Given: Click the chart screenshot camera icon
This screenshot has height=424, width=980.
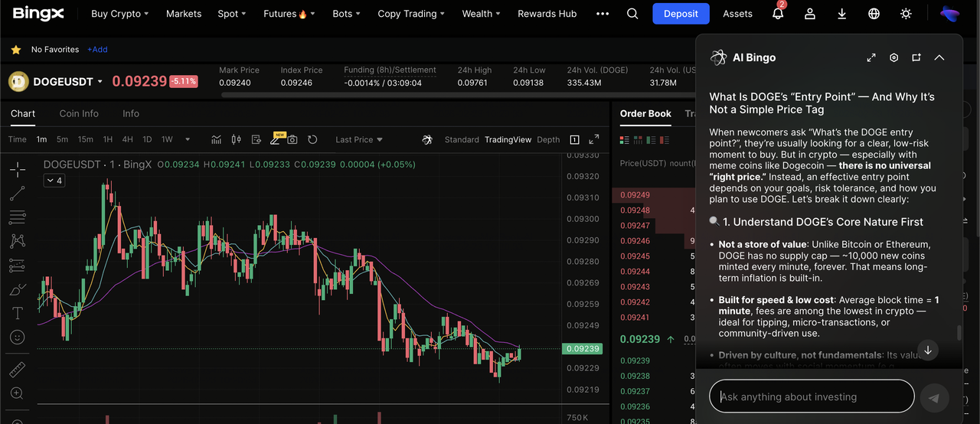Looking at the screenshot, I should tap(292, 139).
